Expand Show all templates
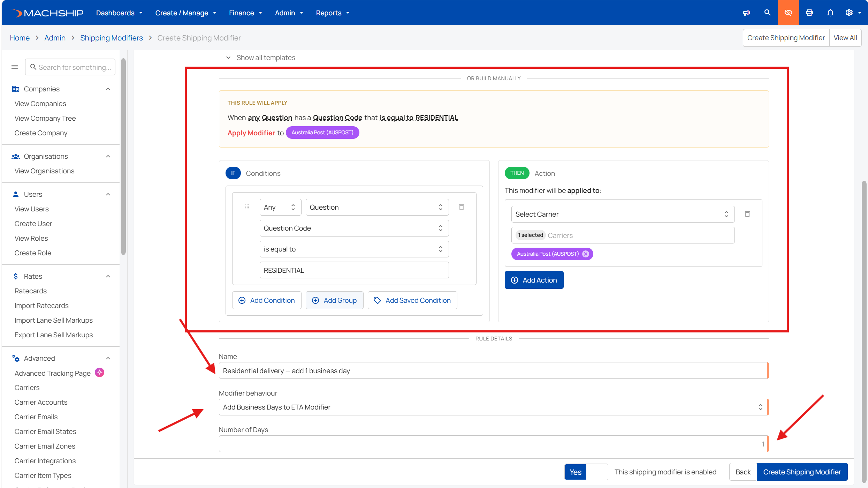The image size is (868, 488). coord(261,58)
